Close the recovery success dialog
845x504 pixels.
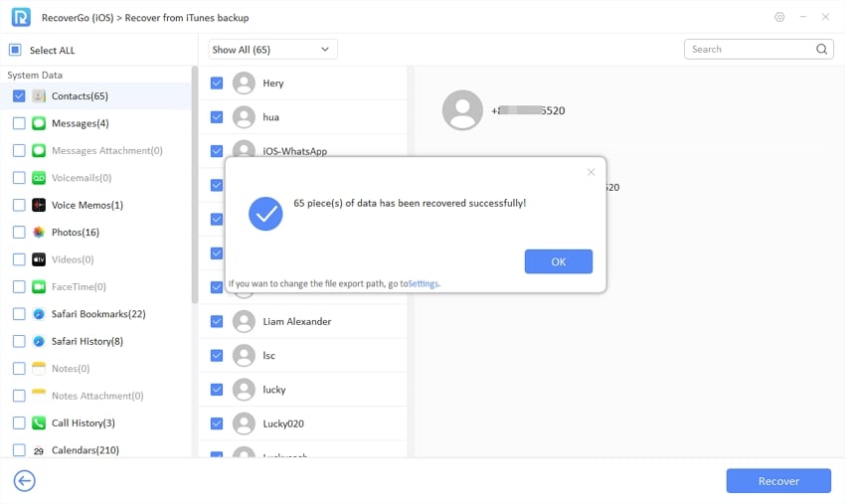tap(591, 172)
